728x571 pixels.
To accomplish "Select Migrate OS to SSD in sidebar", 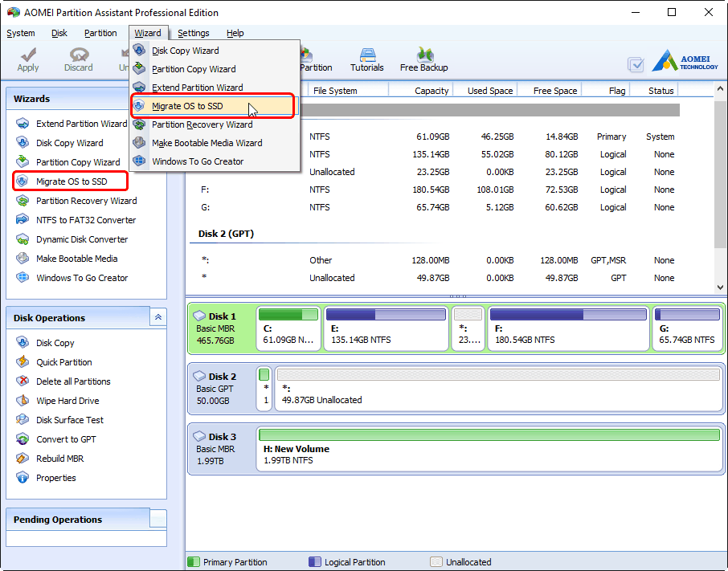I will [x=70, y=181].
